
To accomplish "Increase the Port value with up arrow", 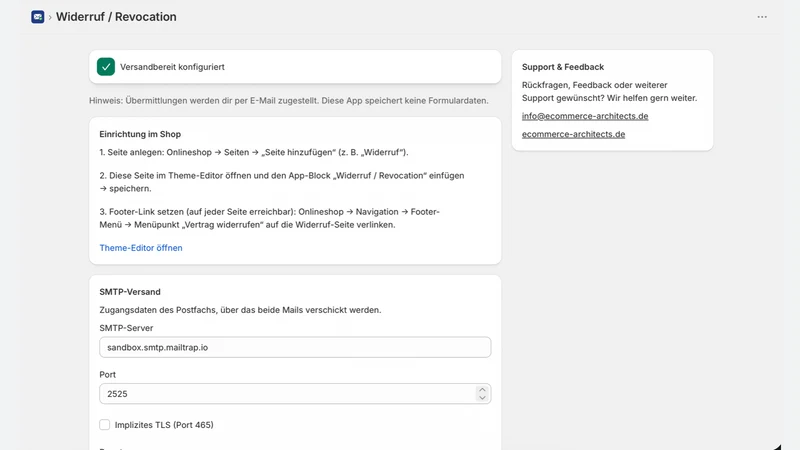I will pyautogui.click(x=482, y=390).
